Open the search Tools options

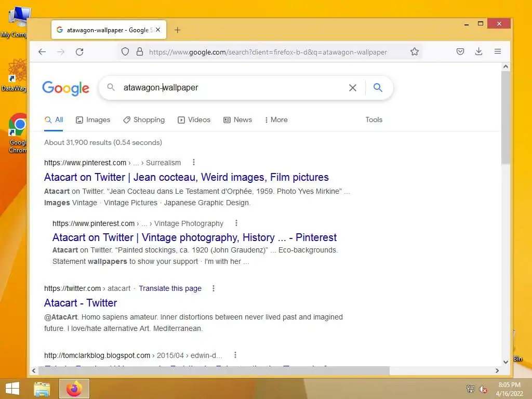pyautogui.click(x=374, y=120)
